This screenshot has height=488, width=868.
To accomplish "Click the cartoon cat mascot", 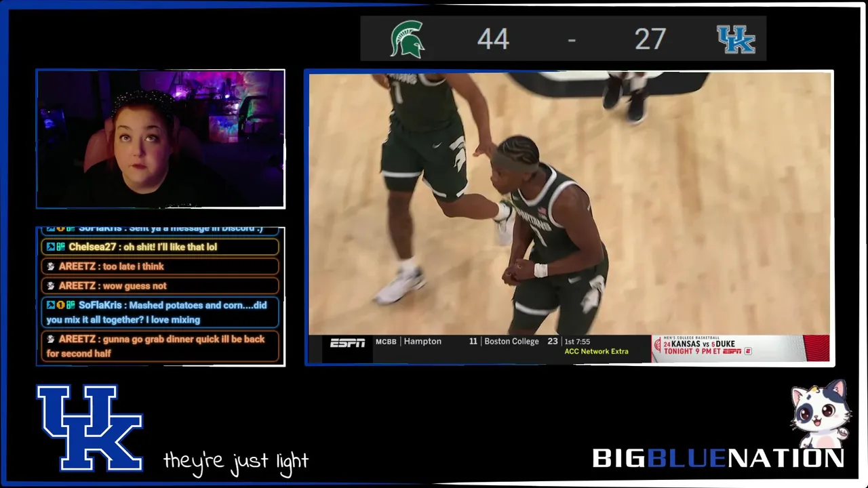I will pos(820,413).
